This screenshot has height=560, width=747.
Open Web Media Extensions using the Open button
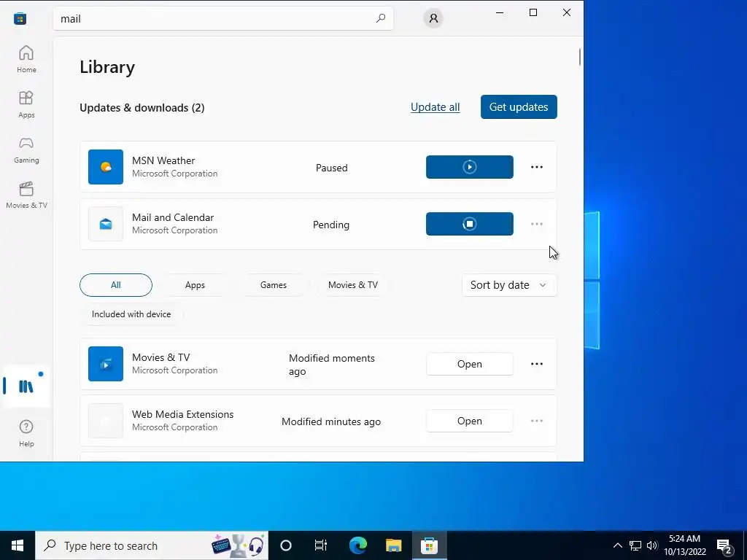pyautogui.click(x=469, y=421)
